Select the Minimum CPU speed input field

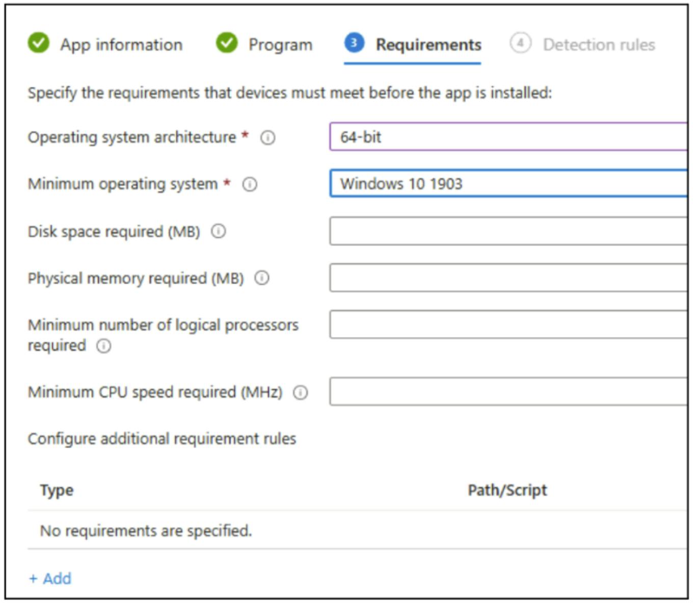click(507, 392)
